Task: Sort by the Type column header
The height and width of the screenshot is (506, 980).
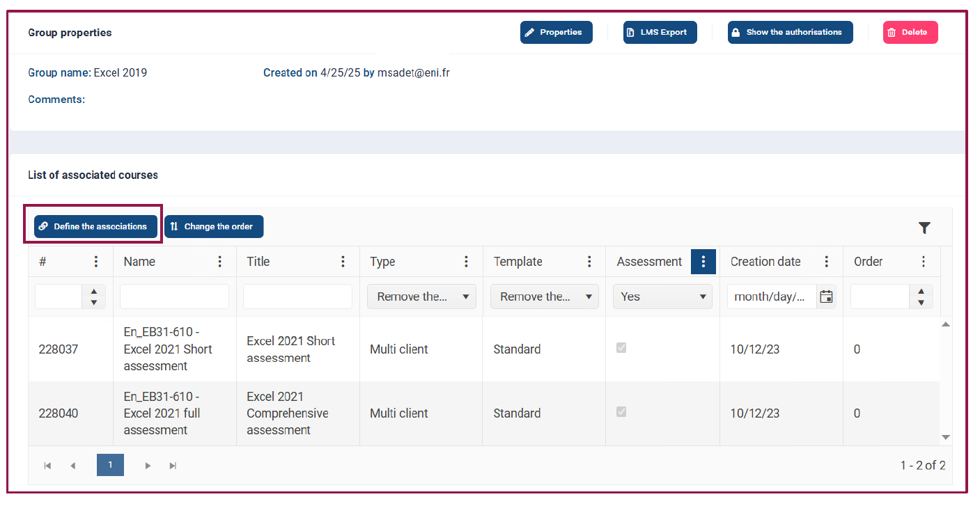Action: tap(382, 262)
